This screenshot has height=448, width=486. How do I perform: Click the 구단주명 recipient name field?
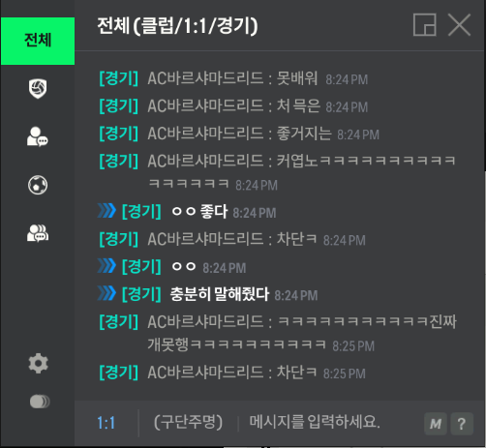click(188, 422)
